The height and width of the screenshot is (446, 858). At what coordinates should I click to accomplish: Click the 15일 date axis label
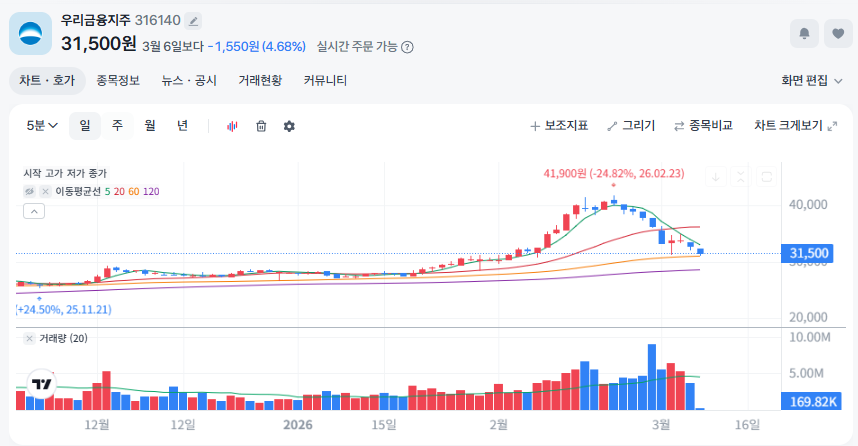click(384, 425)
